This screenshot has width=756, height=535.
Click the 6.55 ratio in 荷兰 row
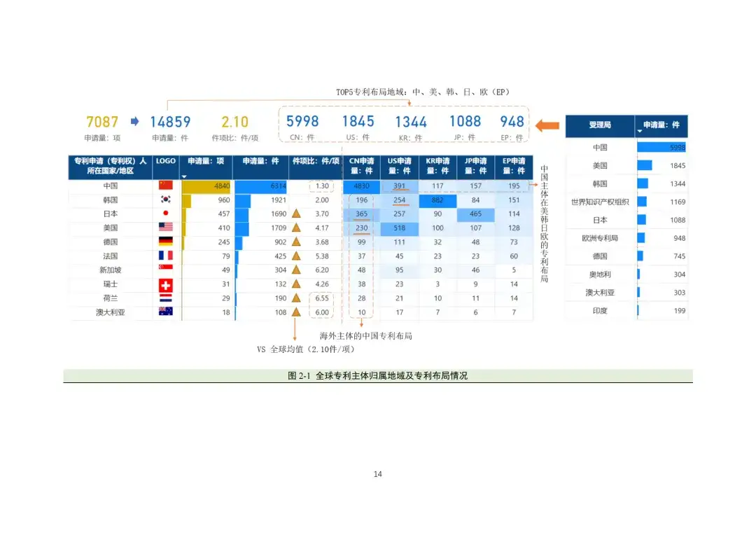click(x=321, y=298)
